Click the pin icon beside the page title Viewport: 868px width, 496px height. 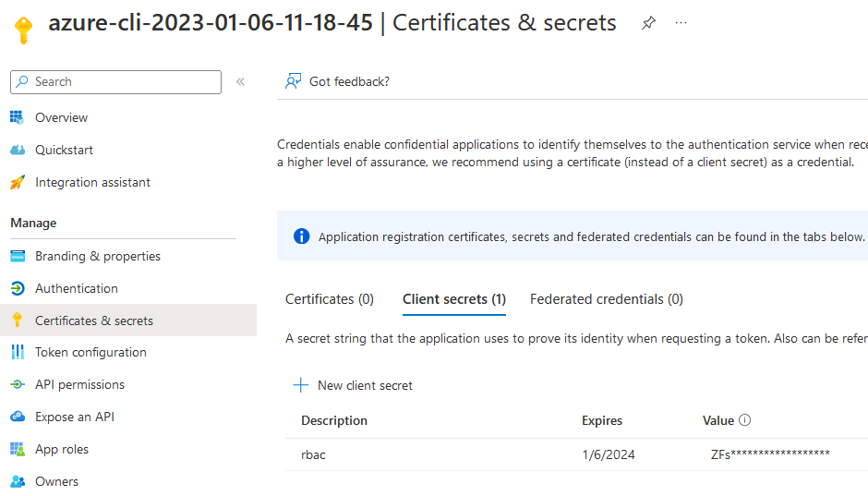(648, 23)
